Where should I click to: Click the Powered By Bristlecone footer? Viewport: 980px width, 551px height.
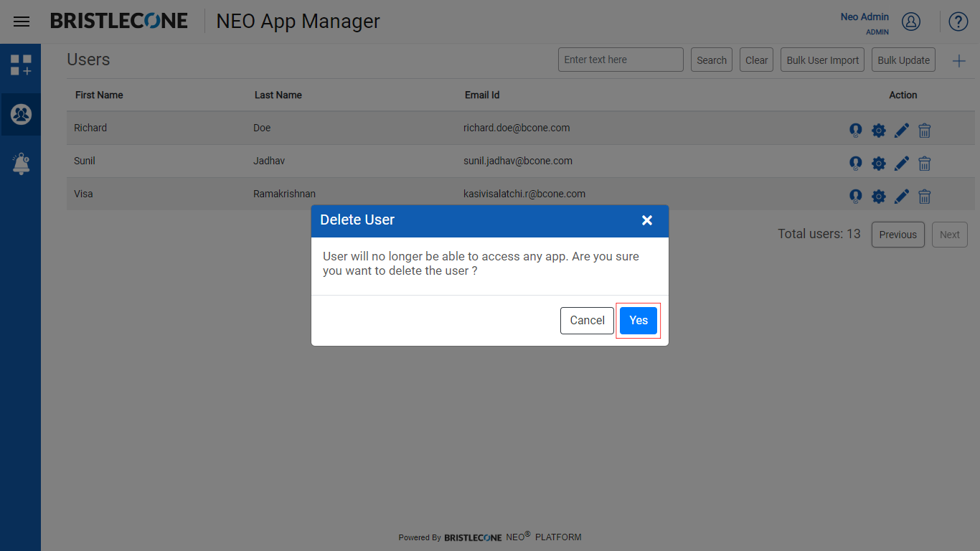coord(490,537)
